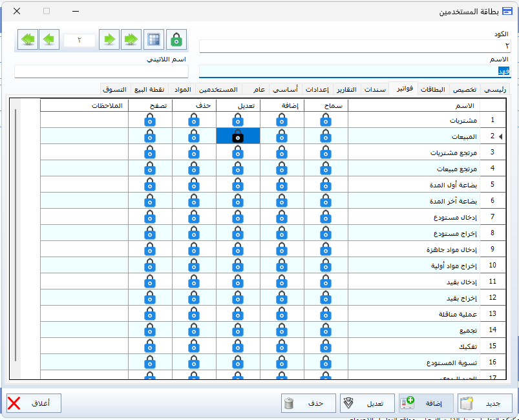Click the حذف button with trash icon
Screen dimensions: 519x420
308,404
